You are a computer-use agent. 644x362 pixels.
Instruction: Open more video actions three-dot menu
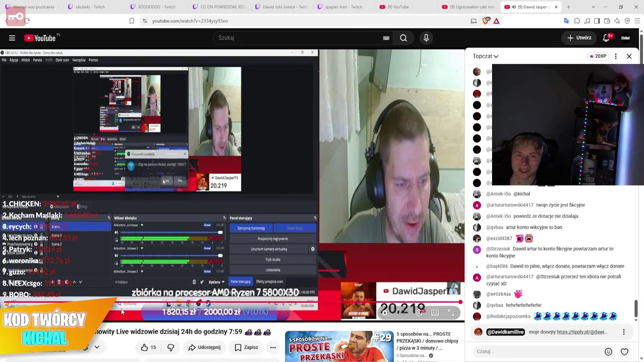(273, 347)
